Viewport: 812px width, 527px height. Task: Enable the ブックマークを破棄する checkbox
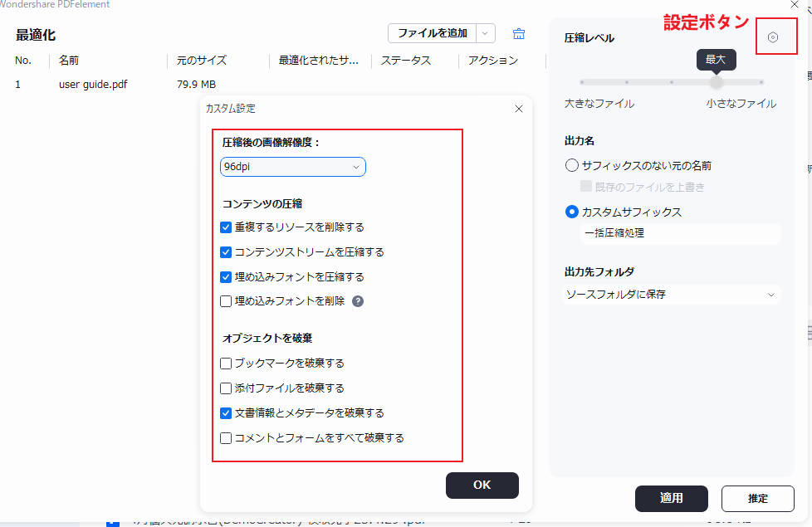point(226,363)
